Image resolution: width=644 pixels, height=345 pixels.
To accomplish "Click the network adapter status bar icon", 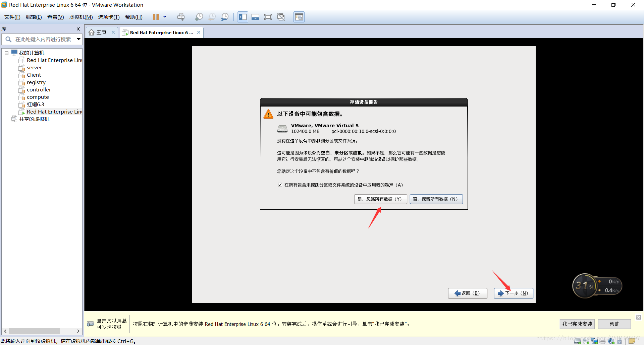I will (594, 341).
